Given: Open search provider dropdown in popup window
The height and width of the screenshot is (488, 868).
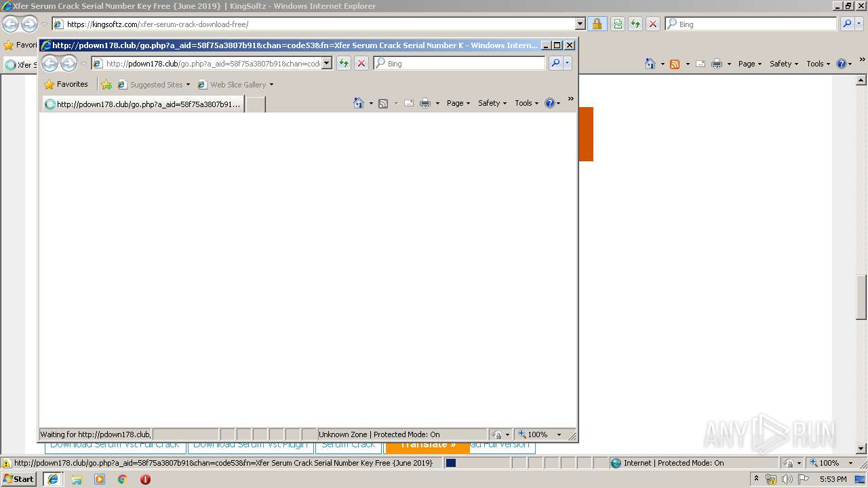Looking at the screenshot, I should coord(568,63).
